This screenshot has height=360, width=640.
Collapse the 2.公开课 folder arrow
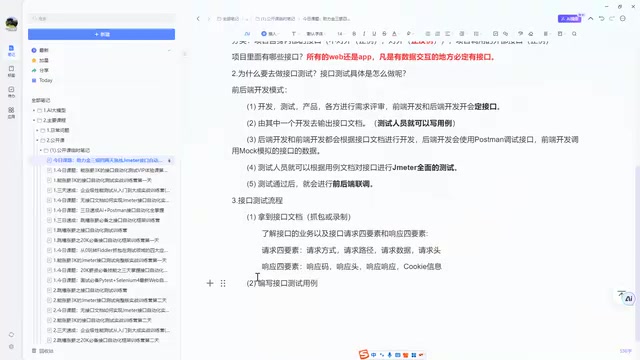tap(37, 140)
